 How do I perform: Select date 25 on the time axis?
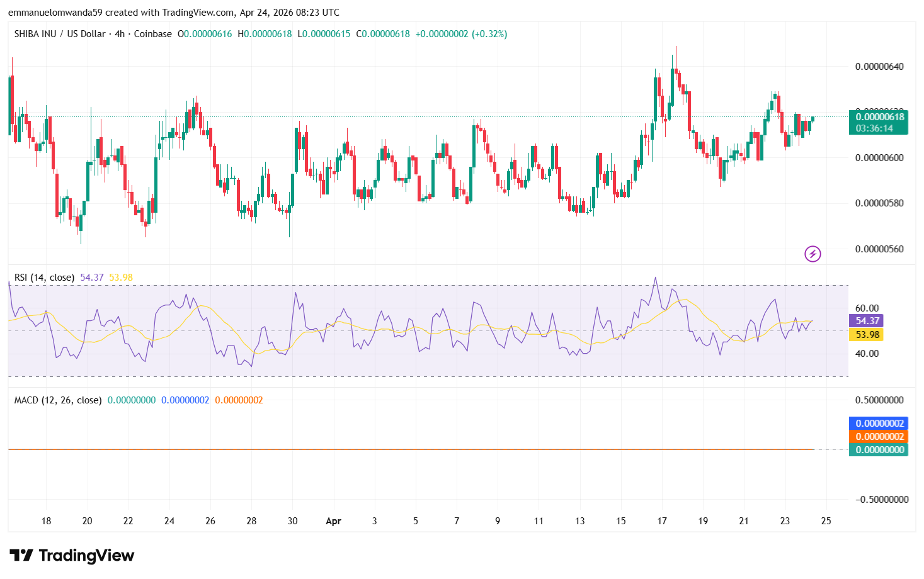click(x=826, y=521)
